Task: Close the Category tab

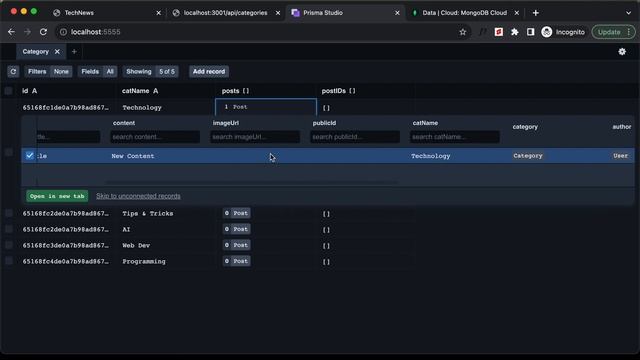Action: coord(57,52)
